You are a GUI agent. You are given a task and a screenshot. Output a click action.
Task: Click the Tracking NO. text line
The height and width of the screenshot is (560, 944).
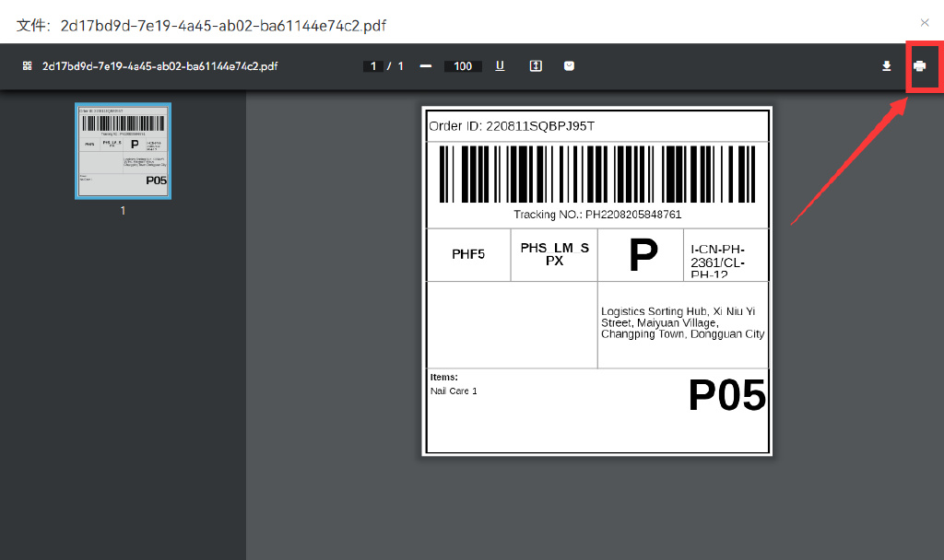pyautogui.click(x=597, y=215)
